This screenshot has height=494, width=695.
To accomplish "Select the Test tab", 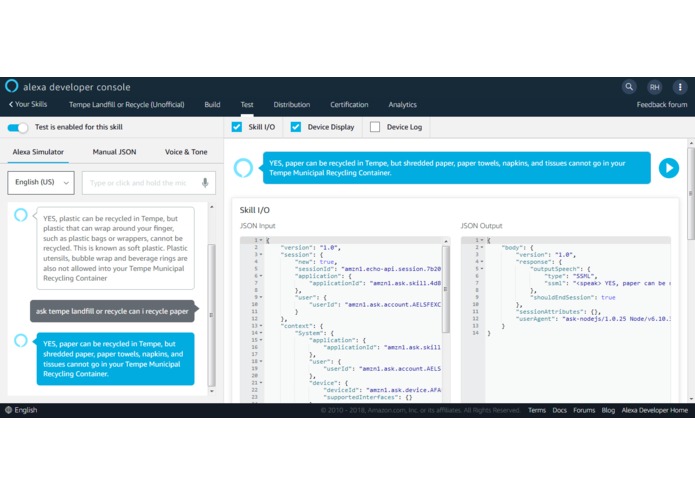I will [247, 105].
